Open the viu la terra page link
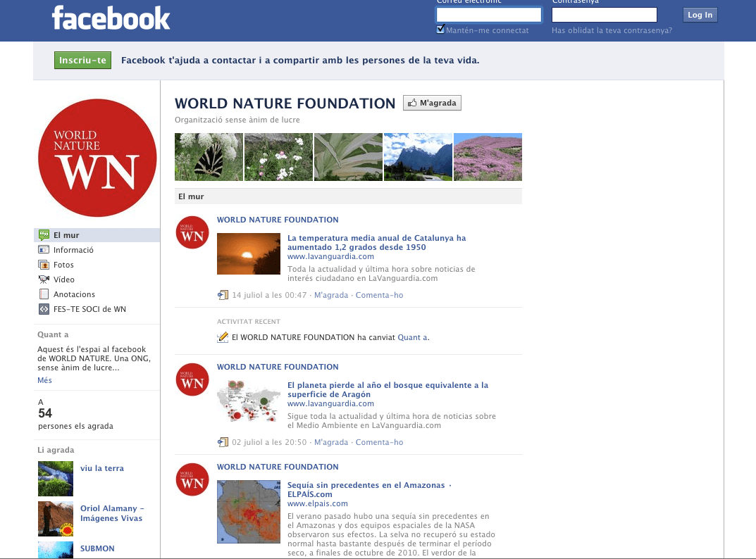756x559 pixels. coord(102,468)
